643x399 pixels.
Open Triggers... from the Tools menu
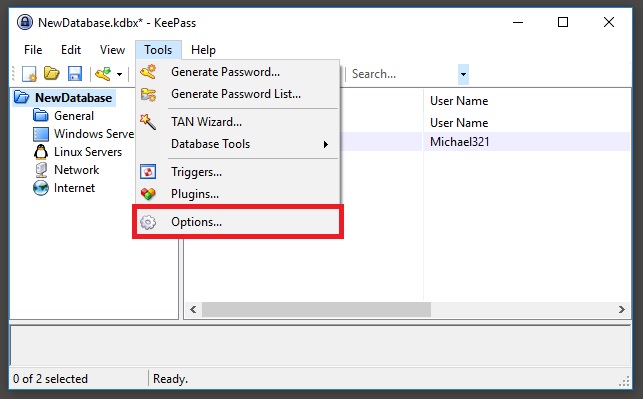click(237, 172)
